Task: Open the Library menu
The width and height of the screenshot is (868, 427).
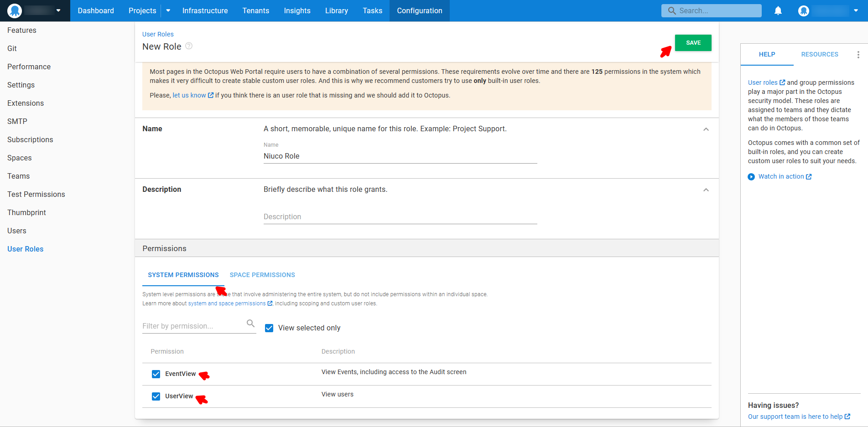Action: click(337, 10)
